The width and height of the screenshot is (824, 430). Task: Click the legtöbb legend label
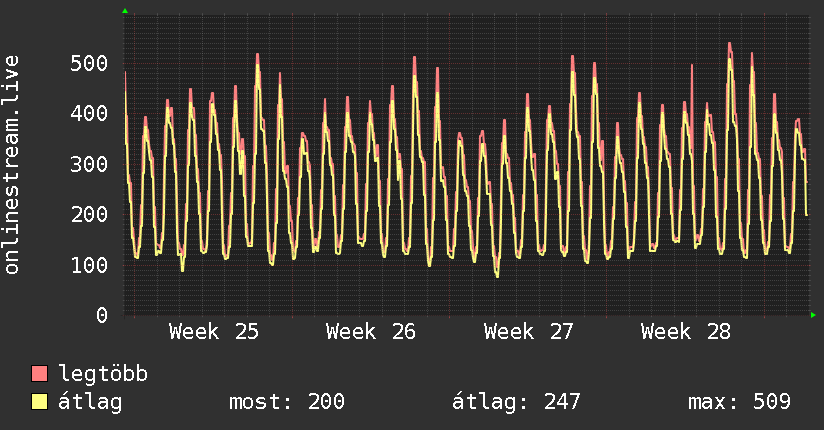pos(103,374)
